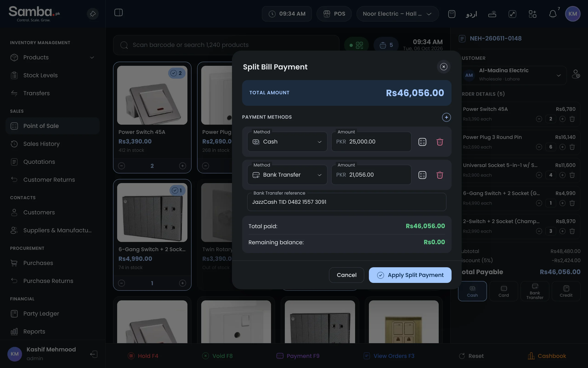Expand the Products menu in sidebar
Screen dimensions: 588x368
click(x=52, y=57)
